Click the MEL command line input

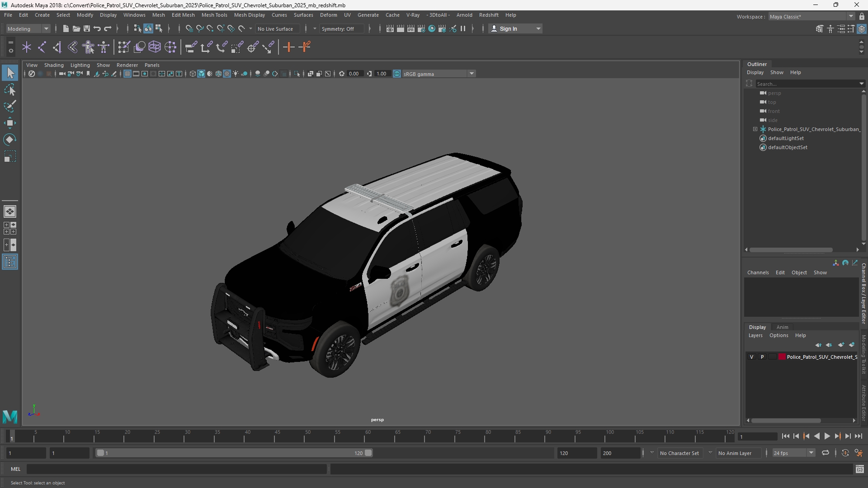(x=176, y=469)
